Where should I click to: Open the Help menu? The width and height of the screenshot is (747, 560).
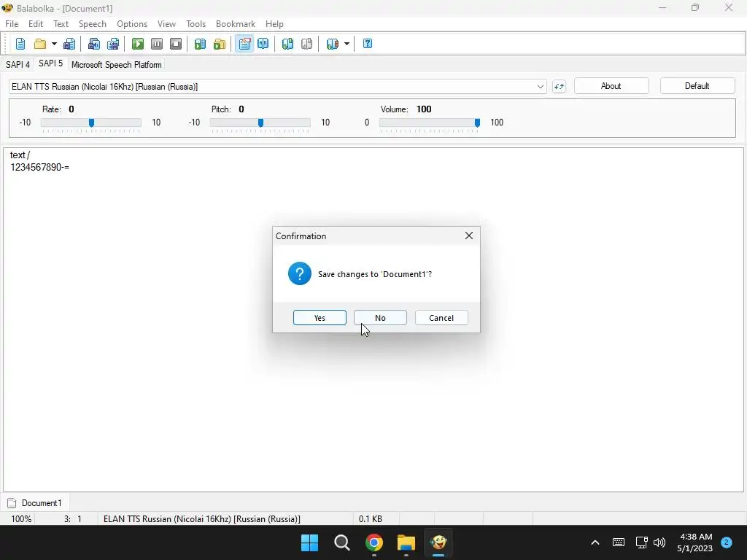274,24
